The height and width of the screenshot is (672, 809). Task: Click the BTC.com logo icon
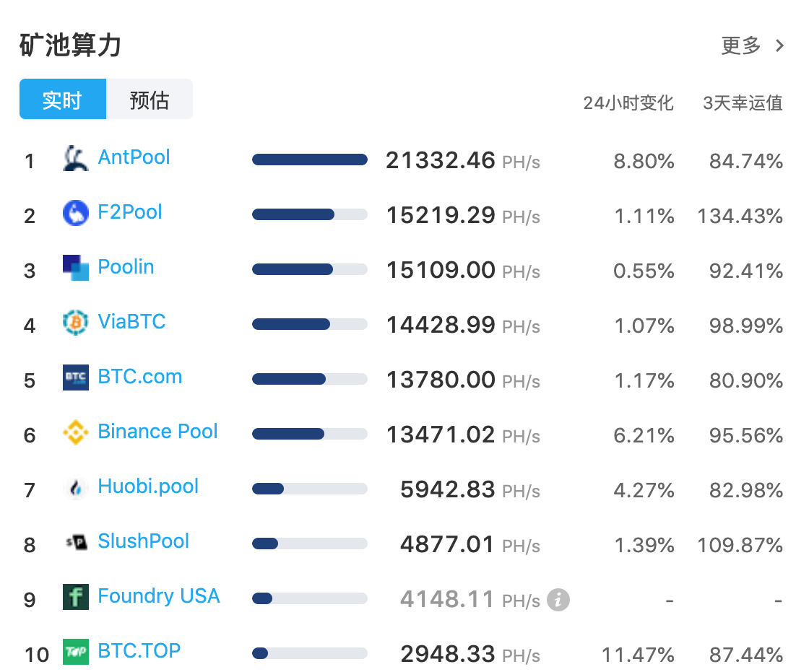(75, 378)
